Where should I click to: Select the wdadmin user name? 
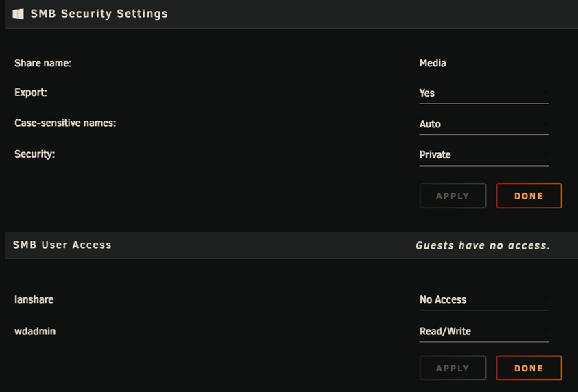[35, 331]
